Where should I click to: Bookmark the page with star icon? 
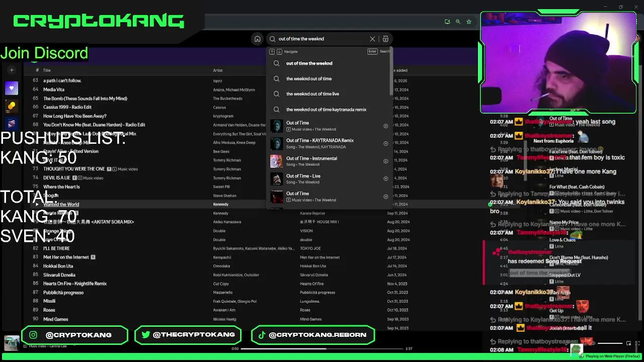point(469,22)
